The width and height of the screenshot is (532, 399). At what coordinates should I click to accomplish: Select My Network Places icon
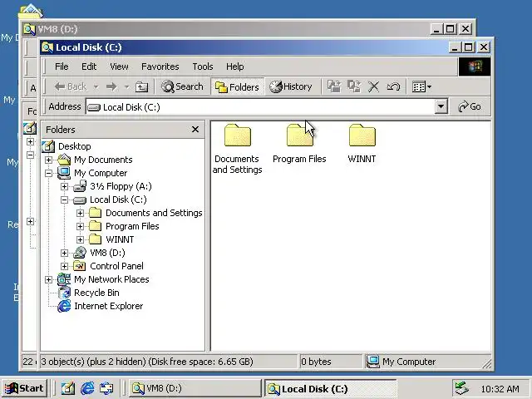coord(64,279)
